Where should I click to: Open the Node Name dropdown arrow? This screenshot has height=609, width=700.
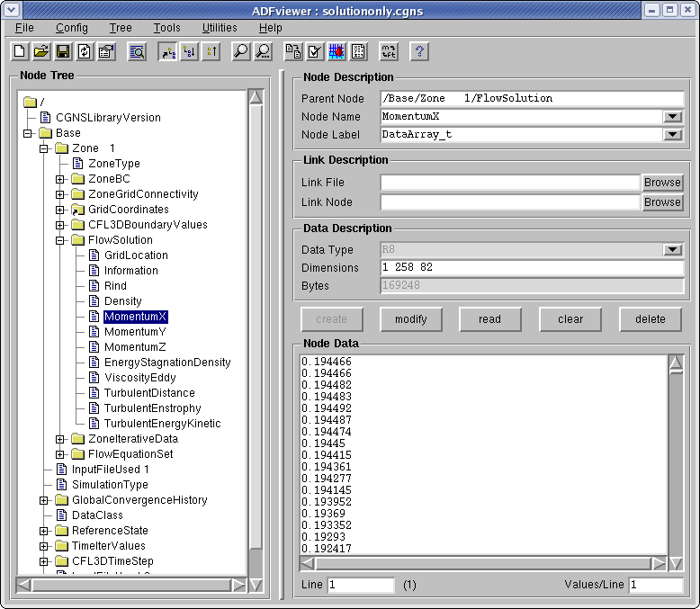[672, 117]
